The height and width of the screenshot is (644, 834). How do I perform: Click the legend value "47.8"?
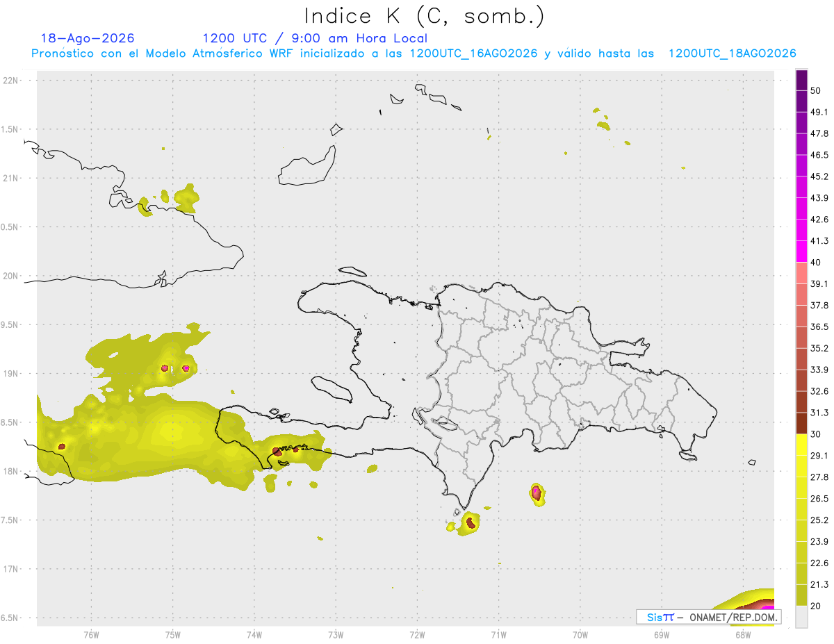point(819,133)
